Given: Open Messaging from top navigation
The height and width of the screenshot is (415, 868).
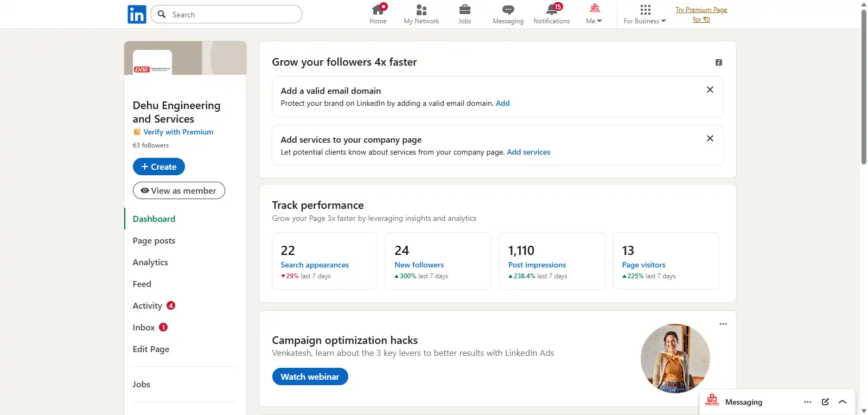Looking at the screenshot, I should (508, 14).
